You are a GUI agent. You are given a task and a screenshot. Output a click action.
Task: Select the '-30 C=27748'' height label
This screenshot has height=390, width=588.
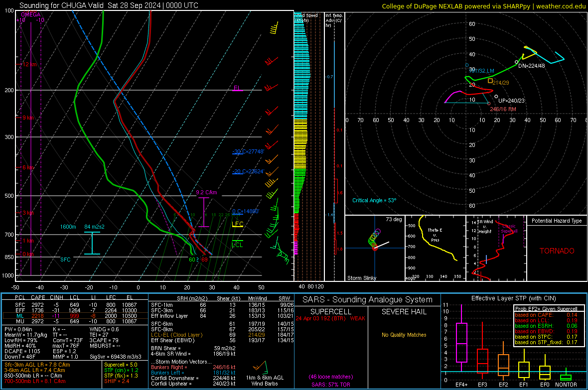click(248, 151)
